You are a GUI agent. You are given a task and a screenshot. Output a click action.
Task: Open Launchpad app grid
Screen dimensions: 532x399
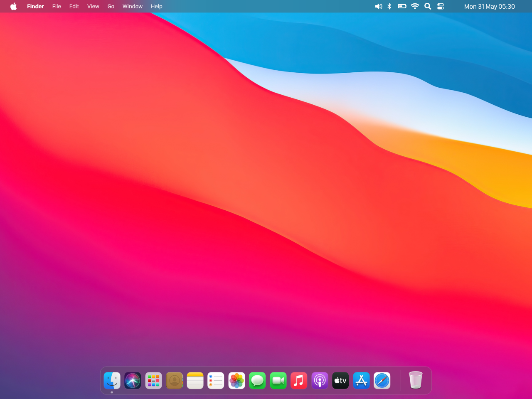click(x=153, y=380)
